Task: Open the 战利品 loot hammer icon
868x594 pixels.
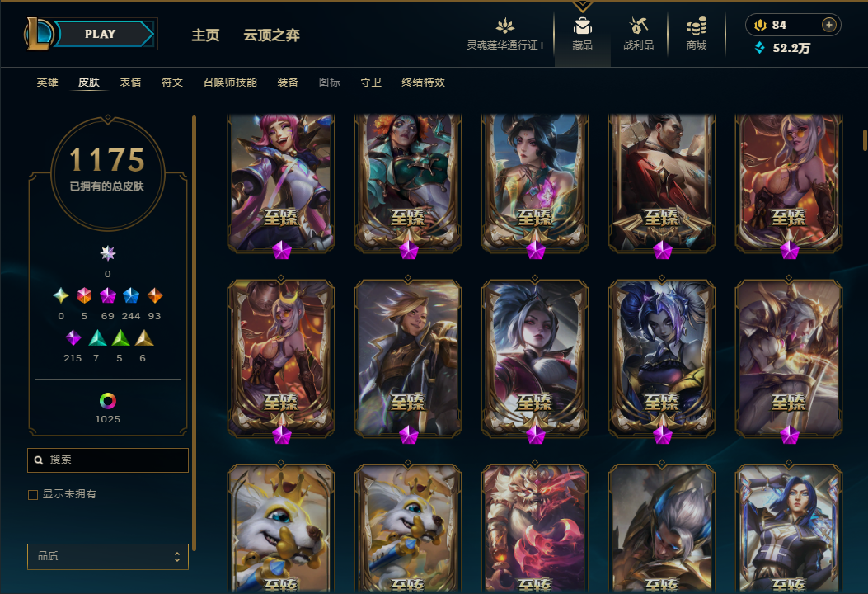Action: coord(638,26)
